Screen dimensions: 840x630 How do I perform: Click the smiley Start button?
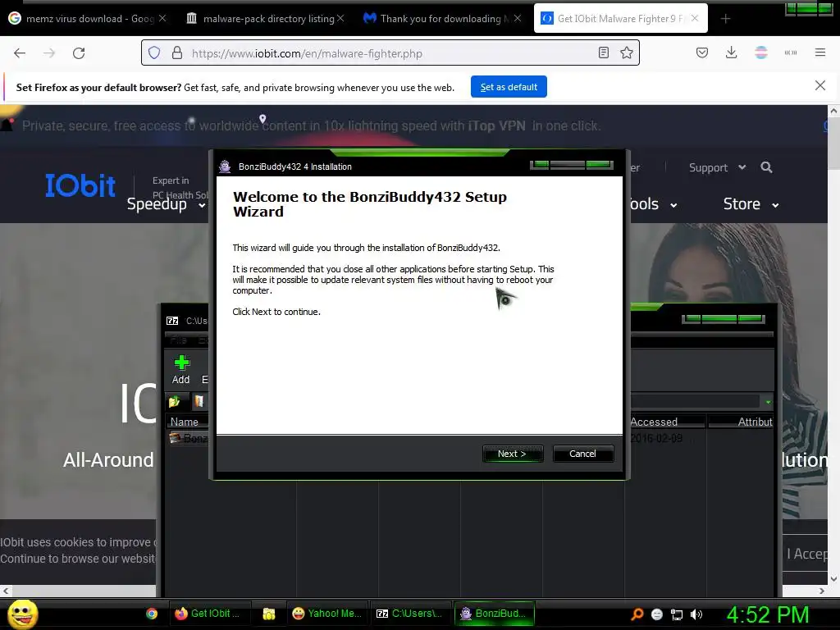tap(22, 614)
